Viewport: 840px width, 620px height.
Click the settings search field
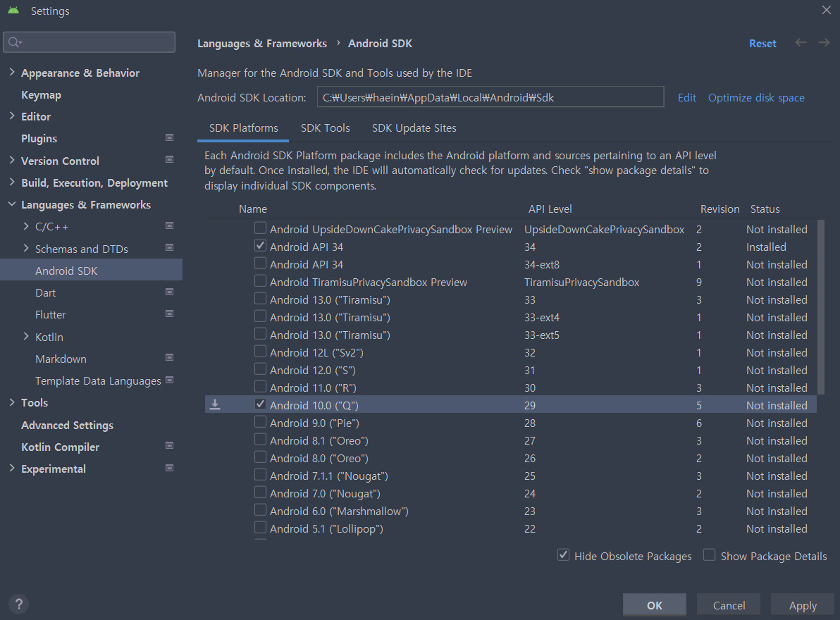pos(89,42)
